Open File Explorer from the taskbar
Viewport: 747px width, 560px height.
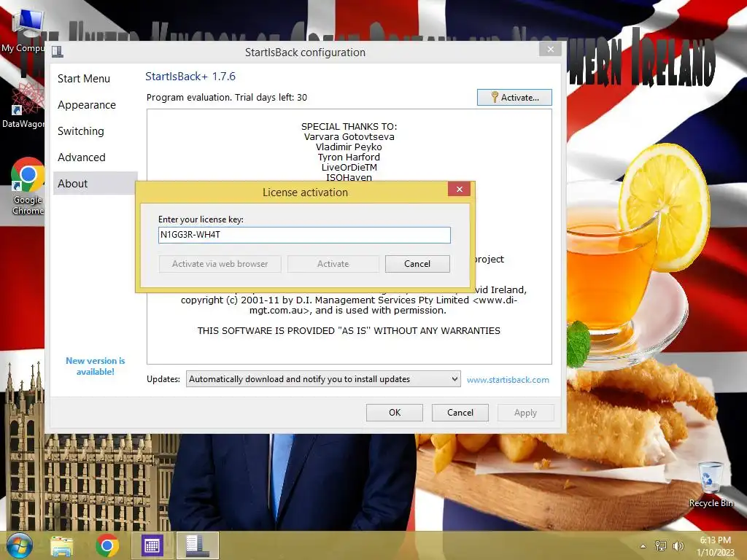point(62,545)
